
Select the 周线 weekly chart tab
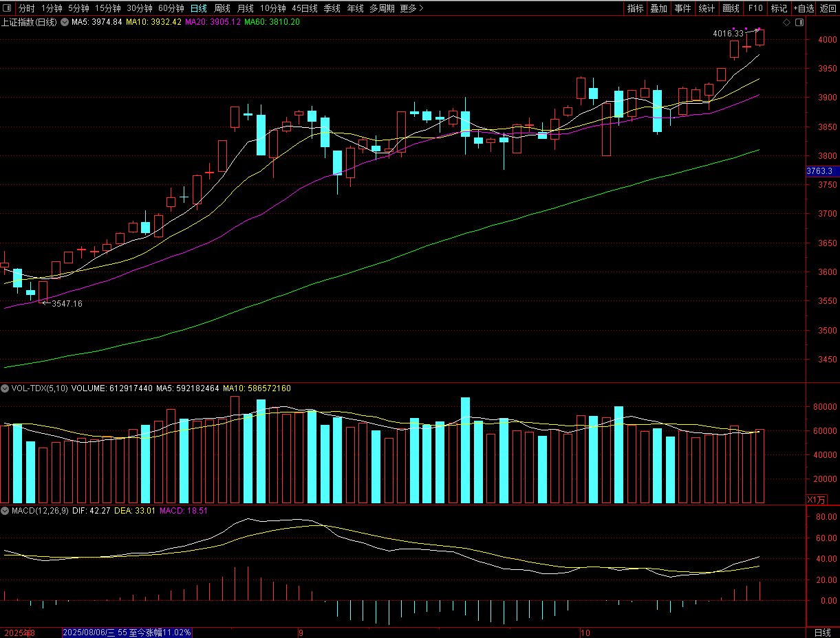222,8
